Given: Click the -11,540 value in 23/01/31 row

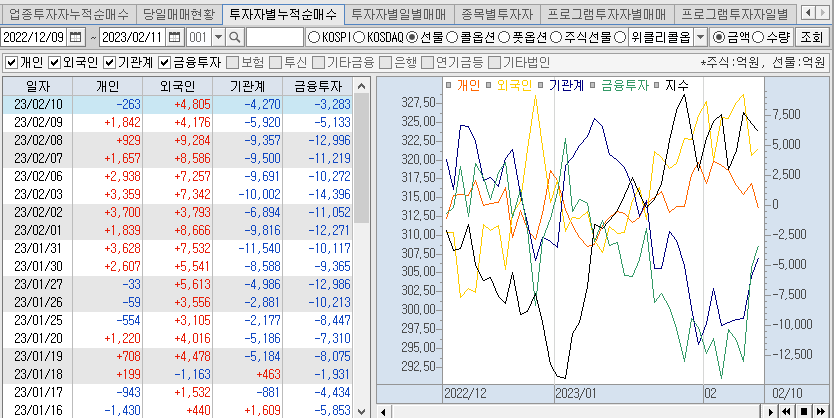Looking at the screenshot, I should (x=259, y=248).
